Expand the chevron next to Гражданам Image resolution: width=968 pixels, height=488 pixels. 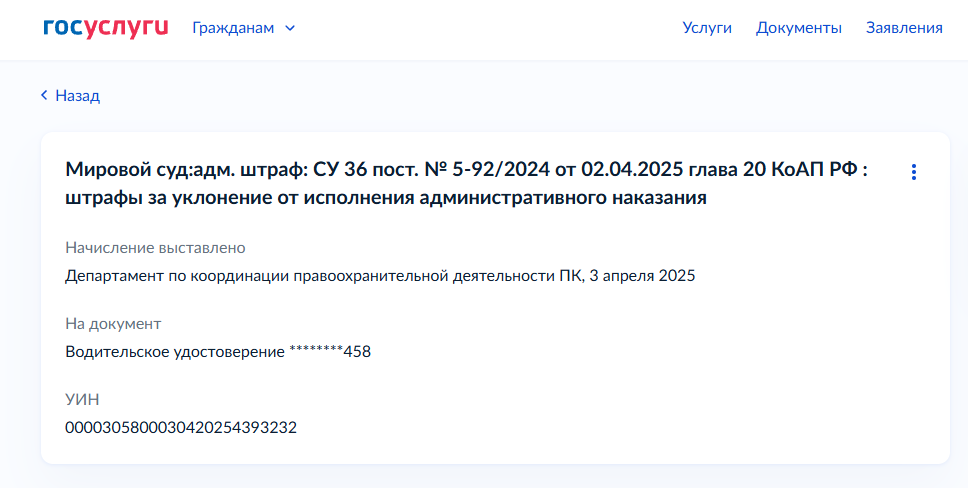[290, 28]
